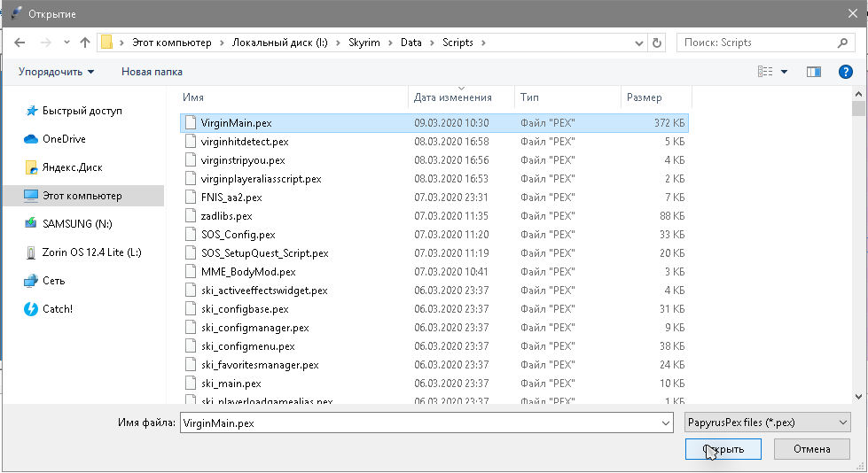Image resolution: width=868 pixels, height=473 pixels.
Task: Click the view mode icon
Action: [765, 72]
